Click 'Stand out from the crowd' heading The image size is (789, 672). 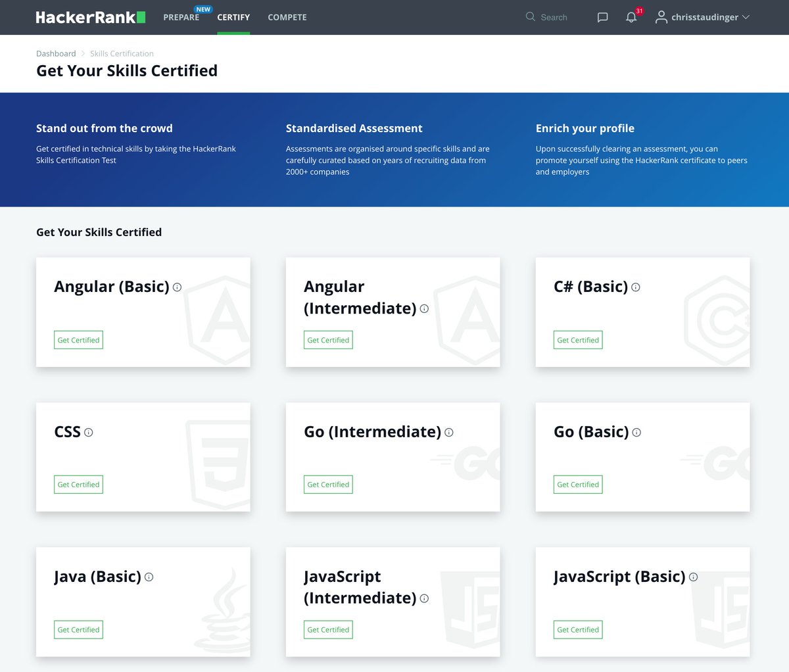point(105,128)
